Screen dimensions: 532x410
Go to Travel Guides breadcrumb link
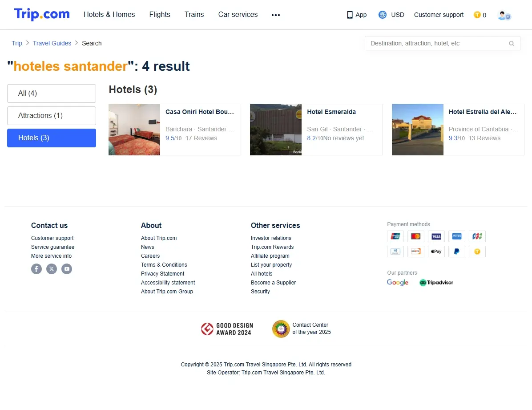(x=52, y=43)
